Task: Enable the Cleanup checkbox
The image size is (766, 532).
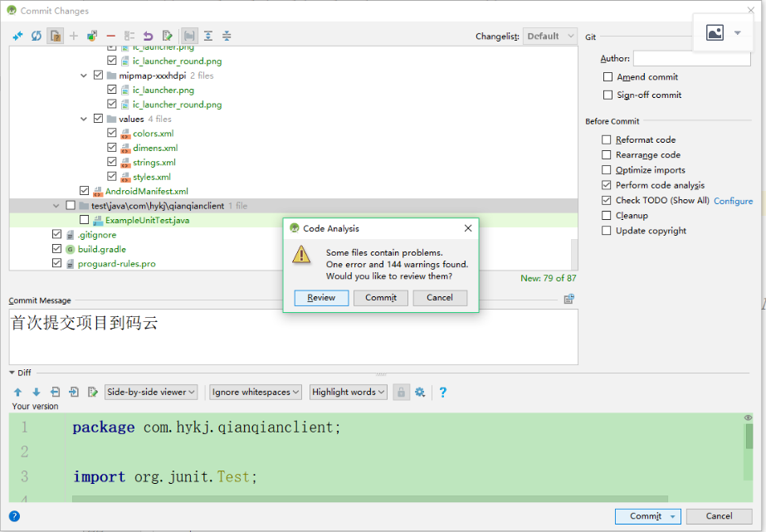Action: pos(607,216)
